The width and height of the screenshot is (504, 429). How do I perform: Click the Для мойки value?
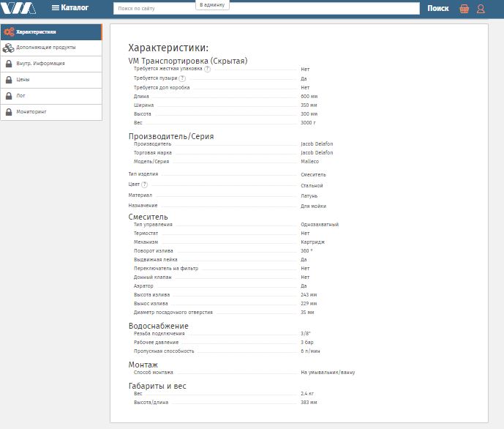(x=313, y=206)
